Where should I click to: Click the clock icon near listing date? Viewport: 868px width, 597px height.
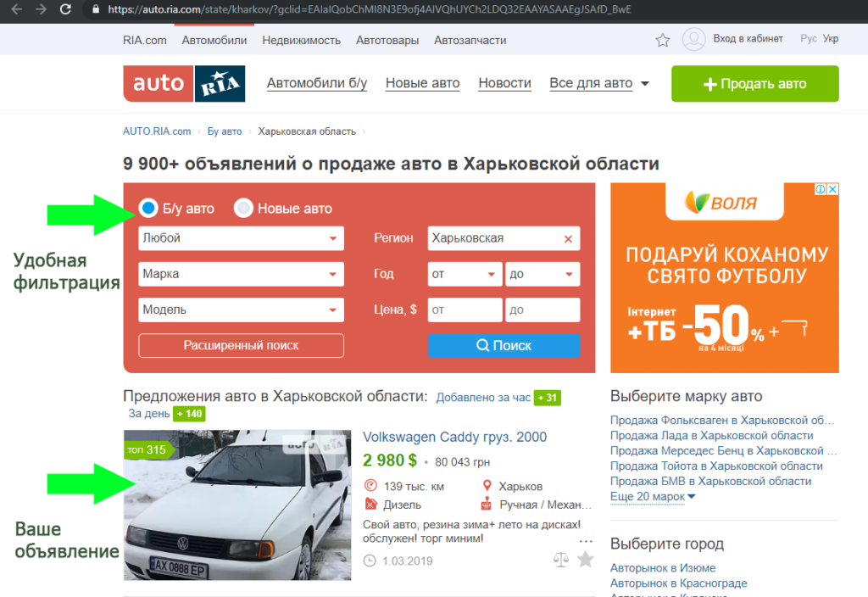(x=370, y=561)
